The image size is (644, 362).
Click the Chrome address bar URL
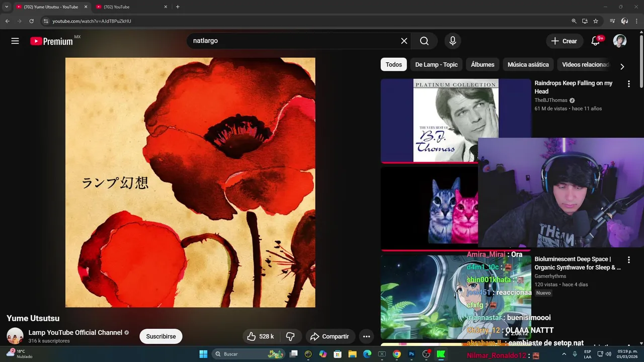pyautogui.click(x=92, y=21)
